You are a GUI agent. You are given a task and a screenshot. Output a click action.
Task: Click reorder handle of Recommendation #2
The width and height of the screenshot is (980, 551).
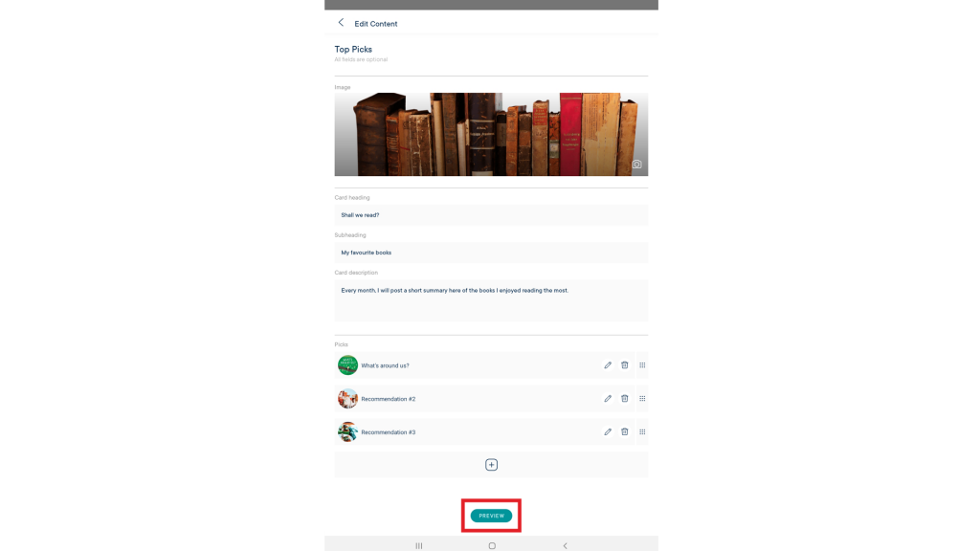click(642, 399)
